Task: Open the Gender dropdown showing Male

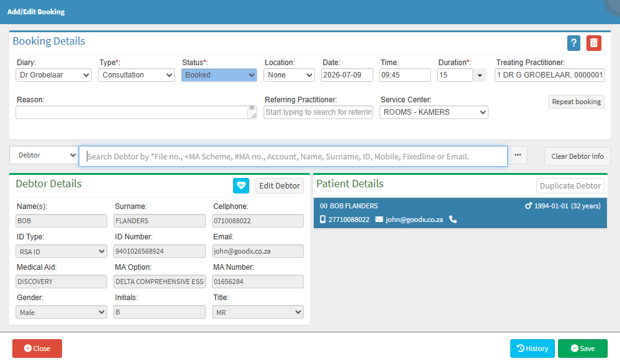Action: pyautogui.click(x=61, y=312)
